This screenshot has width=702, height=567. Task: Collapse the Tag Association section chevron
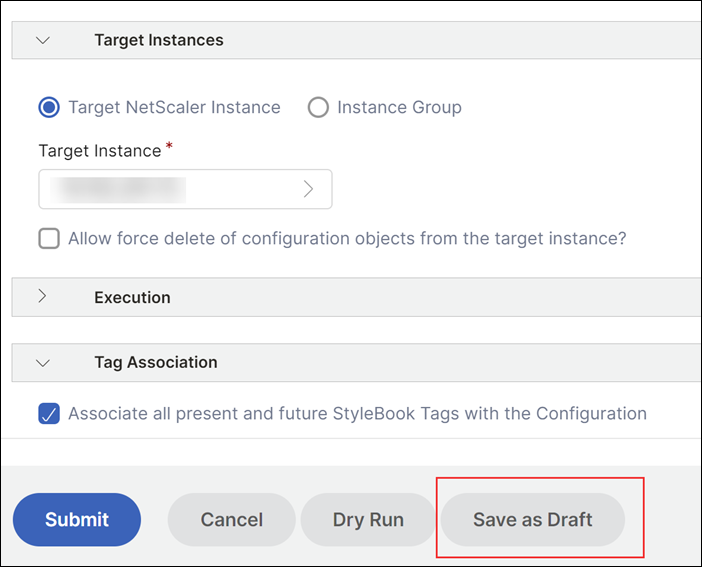[43, 363]
